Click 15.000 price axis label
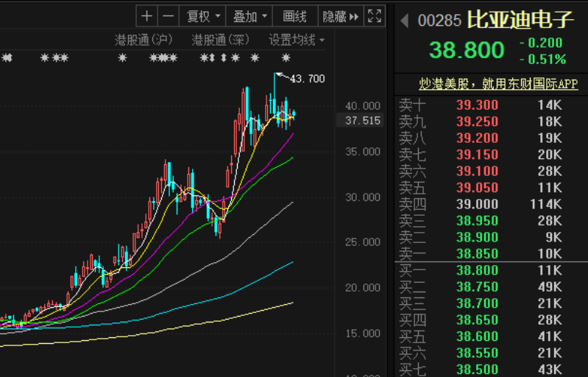 pos(363,334)
